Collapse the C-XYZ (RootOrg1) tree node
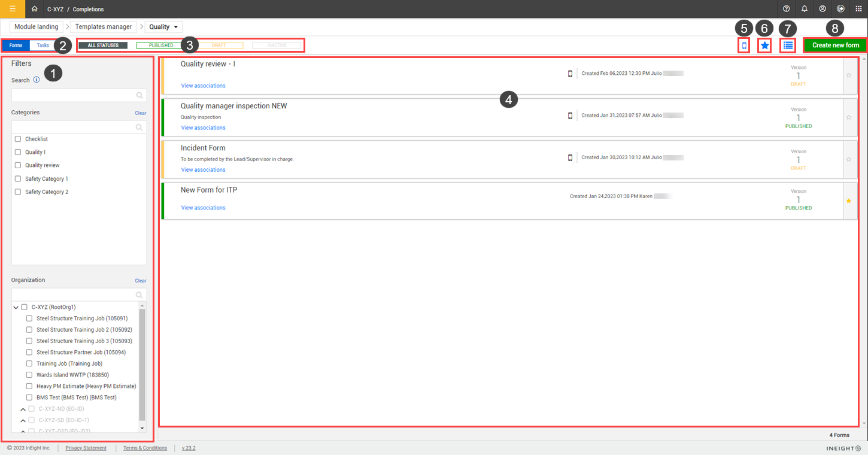 (x=16, y=307)
